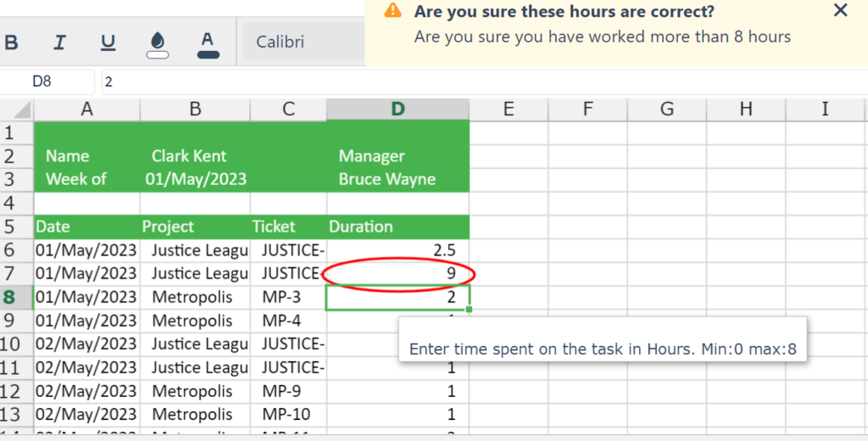The image size is (868, 441).
Task: Select column I header
Action: 826,109
